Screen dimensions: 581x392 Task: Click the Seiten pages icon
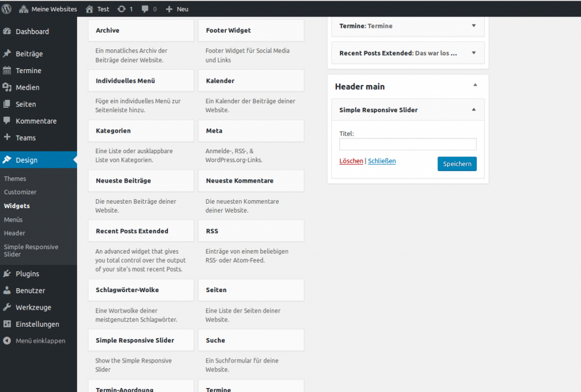(7, 104)
